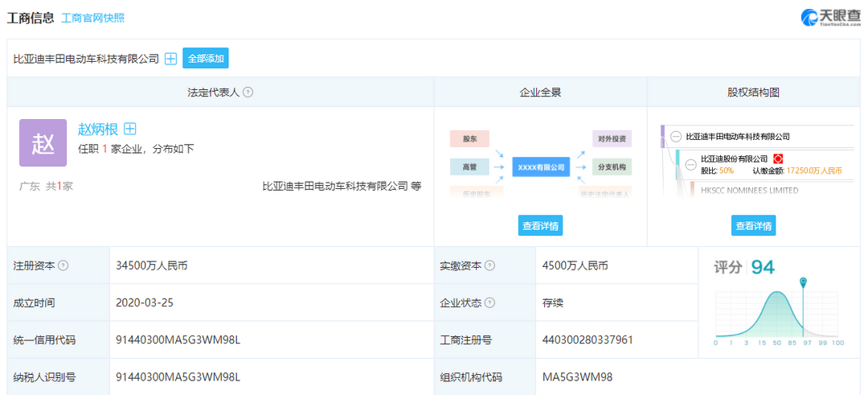Click the 认缴金额 17250.0万人民币 text

click(x=798, y=171)
